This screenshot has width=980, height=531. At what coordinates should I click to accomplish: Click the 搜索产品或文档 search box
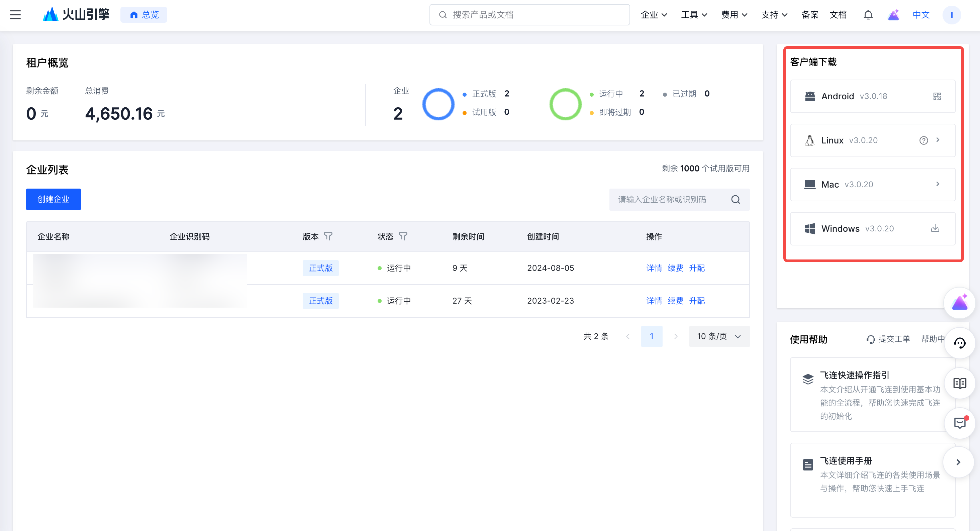[x=529, y=15]
